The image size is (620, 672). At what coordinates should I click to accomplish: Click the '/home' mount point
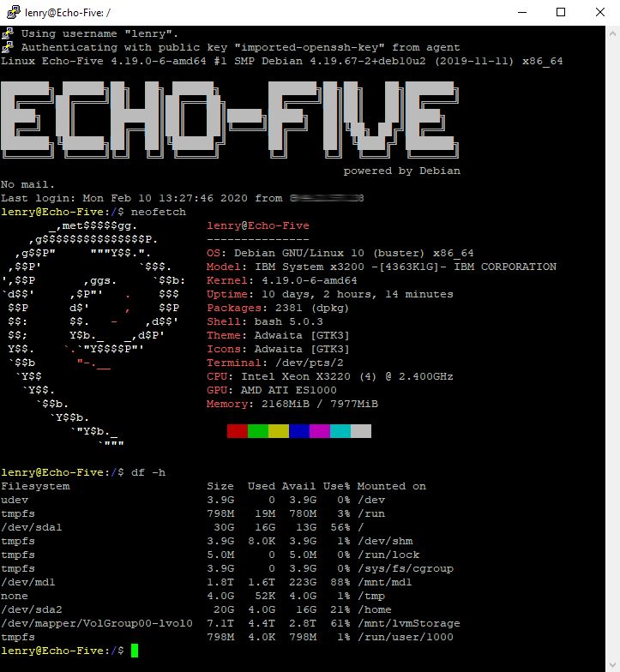coord(375,609)
